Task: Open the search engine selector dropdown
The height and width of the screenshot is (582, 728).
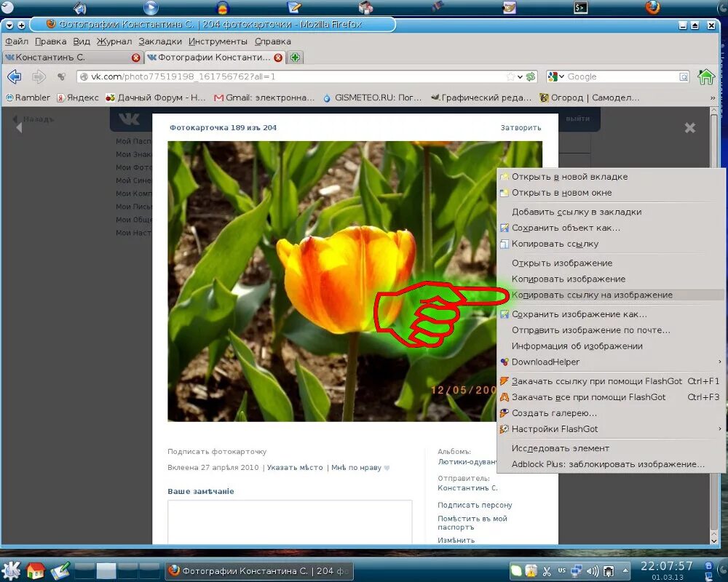Action: pos(556,76)
